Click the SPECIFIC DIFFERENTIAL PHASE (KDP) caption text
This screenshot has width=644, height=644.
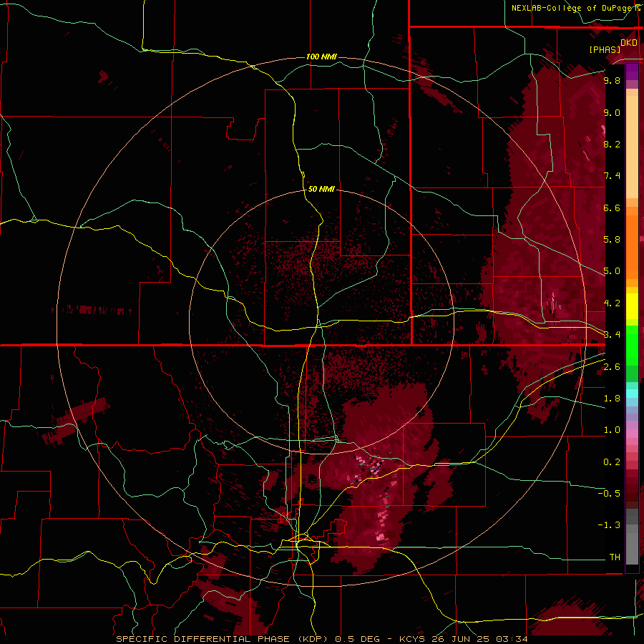click(223, 639)
